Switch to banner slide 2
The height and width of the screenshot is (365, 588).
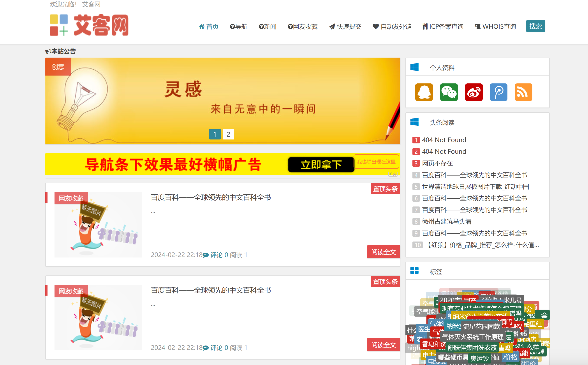[x=228, y=134]
